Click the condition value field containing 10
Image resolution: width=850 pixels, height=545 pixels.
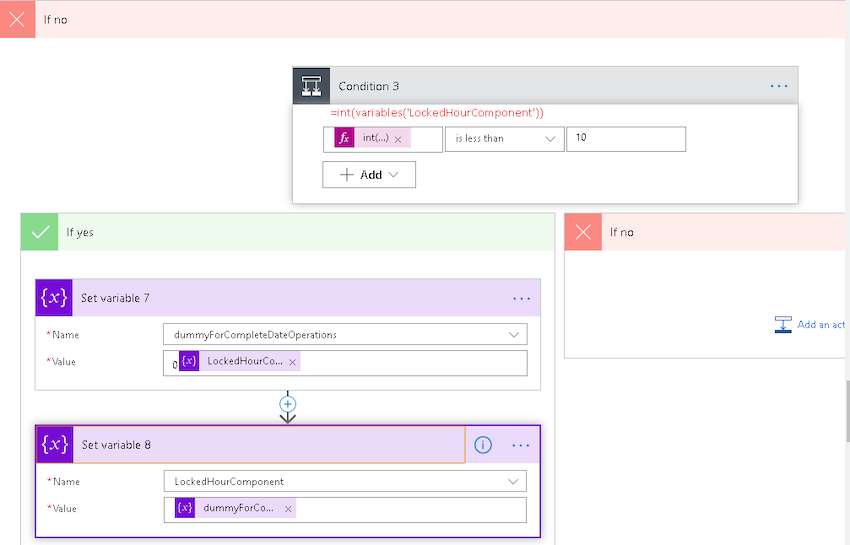(x=626, y=139)
